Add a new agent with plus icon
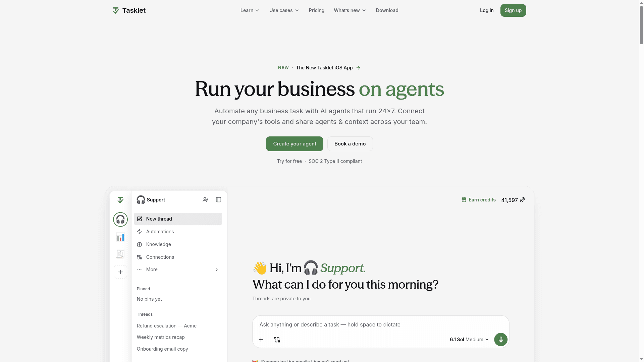Screen dimensions: 644x362 pos(120,272)
